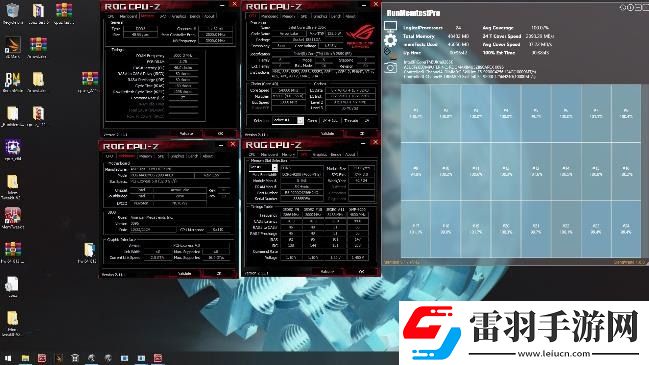Screen dimensions: 649x365
Task: Select Bench tab in CPU-Z Memory window
Action: pyautogui.click(x=195, y=17)
